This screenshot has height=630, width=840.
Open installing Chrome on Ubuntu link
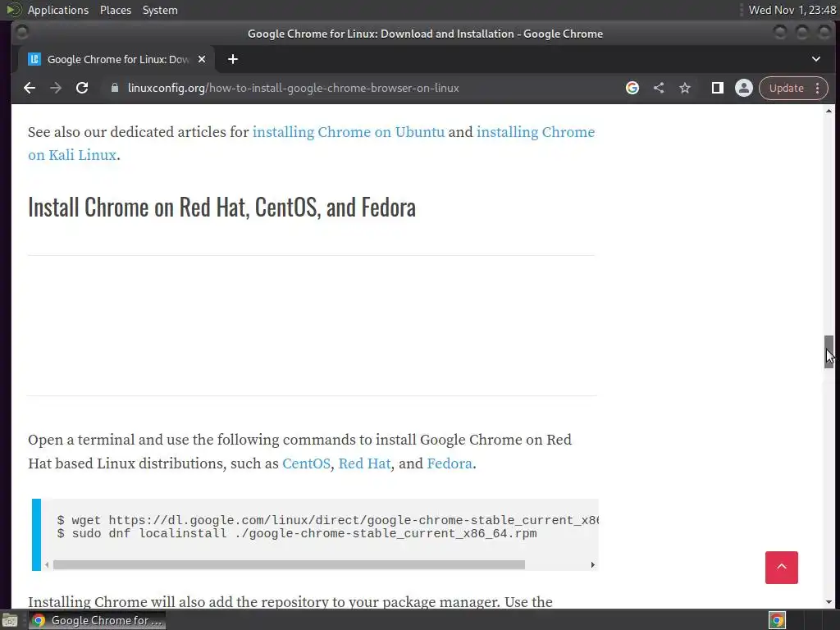pyautogui.click(x=348, y=132)
